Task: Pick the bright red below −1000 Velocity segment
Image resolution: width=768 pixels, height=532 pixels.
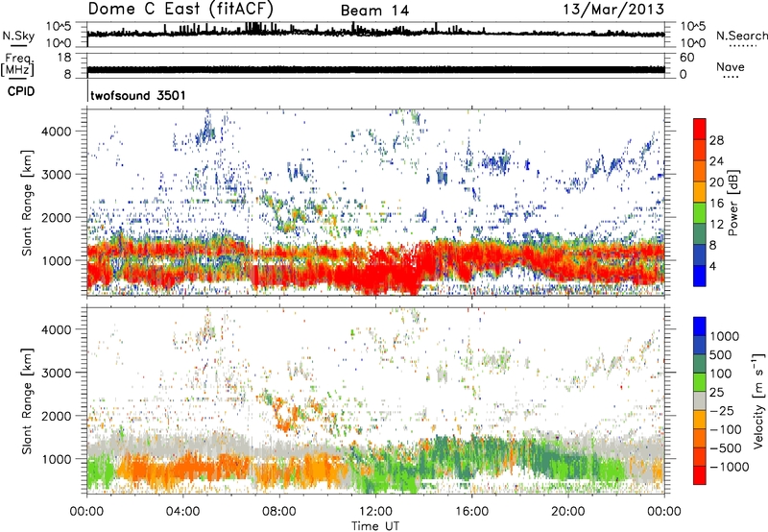Action: (700, 475)
